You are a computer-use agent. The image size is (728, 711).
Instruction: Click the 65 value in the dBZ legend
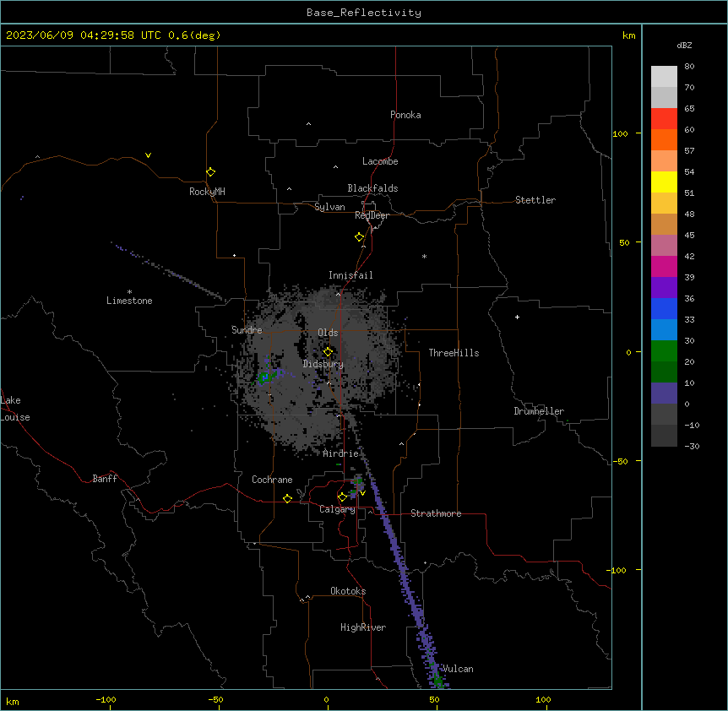[689, 108]
